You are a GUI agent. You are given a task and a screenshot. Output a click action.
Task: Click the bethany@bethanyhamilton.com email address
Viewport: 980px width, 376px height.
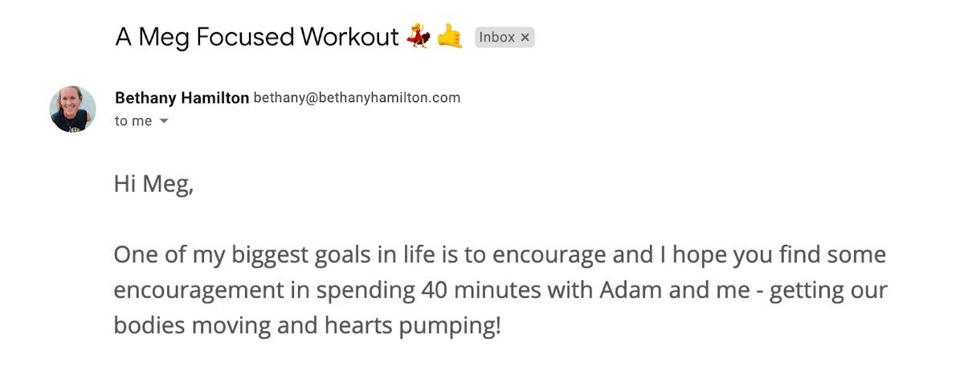[x=357, y=98]
